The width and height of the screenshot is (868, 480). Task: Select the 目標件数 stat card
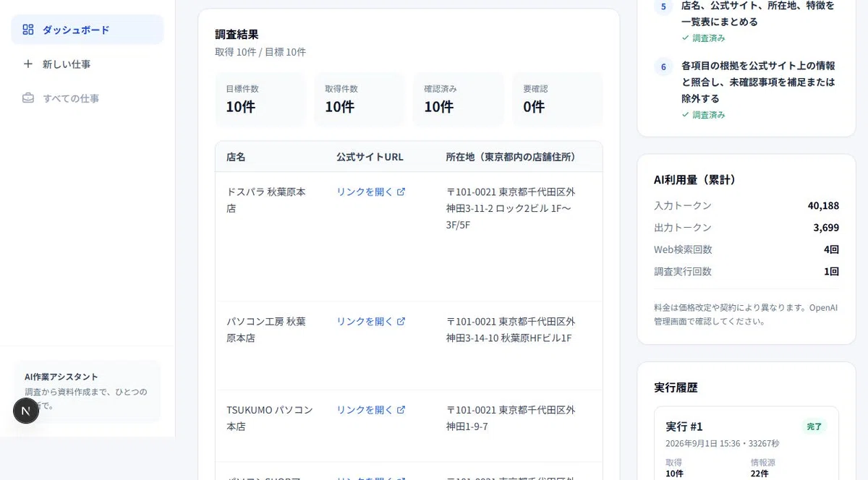[x=260, y=100]
